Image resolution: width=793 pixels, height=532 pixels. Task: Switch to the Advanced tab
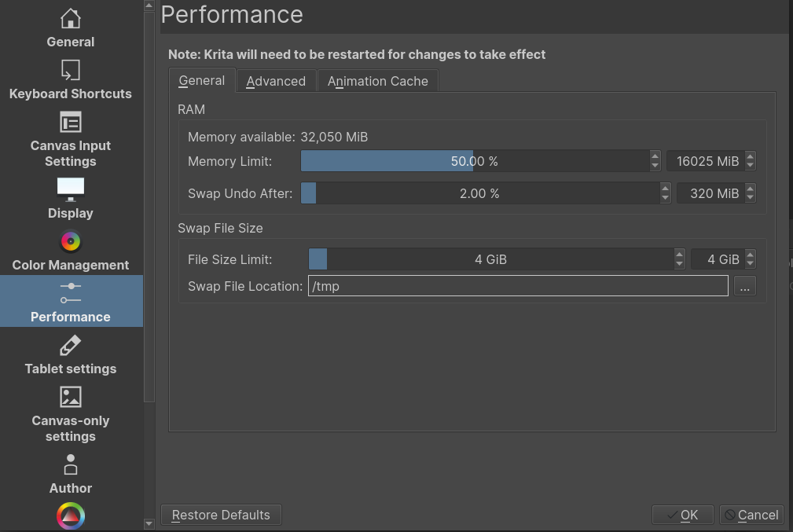(276, 81)
